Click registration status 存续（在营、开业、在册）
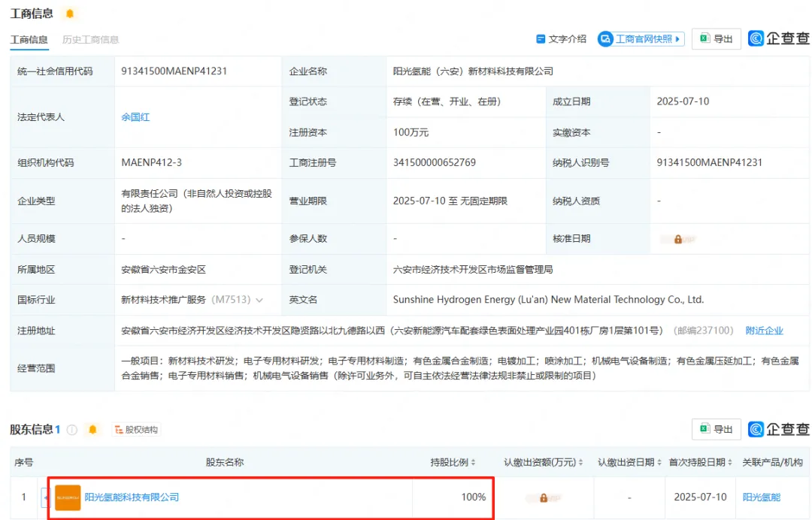This screenshot has width=812, height=520. [x=447, y=101]
